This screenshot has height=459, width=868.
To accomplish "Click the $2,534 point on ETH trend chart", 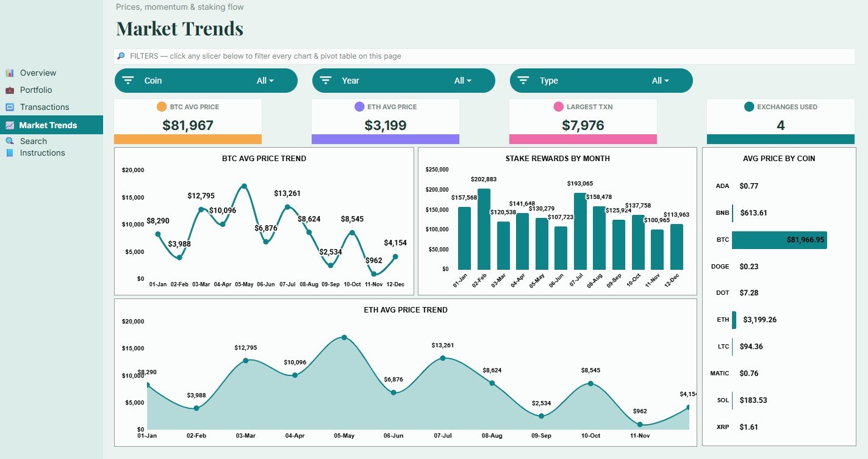I will 542,416.
